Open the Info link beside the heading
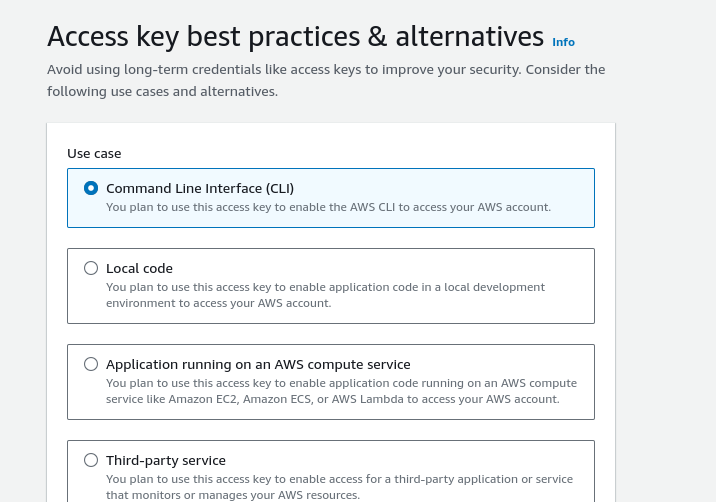 coord(563,42)
